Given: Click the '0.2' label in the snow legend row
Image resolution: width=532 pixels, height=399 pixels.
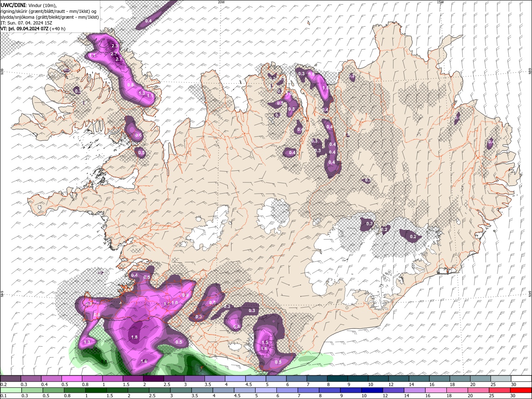Looking at the screenshot, I should click(x=3, y=384).
